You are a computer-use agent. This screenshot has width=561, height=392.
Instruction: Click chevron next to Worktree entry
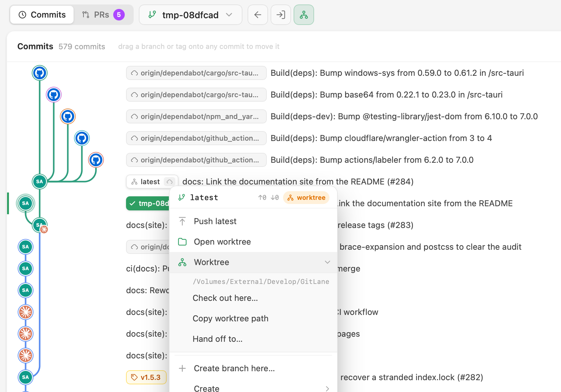pyautogui.click(x=327, y=262)
